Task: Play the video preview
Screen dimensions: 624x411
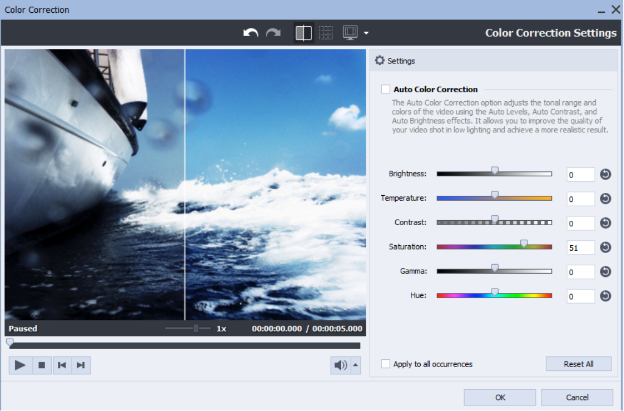Action: [20, 365]
